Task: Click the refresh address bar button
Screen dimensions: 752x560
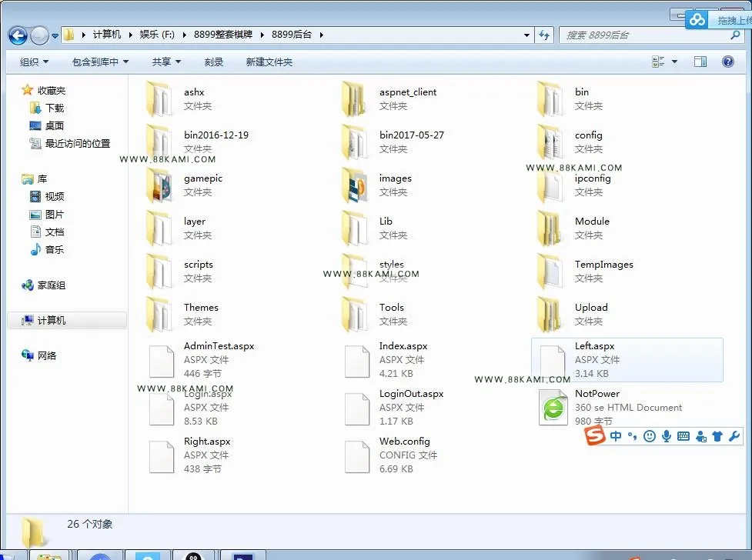Action: pyautogui.click(x=544, y=35)
